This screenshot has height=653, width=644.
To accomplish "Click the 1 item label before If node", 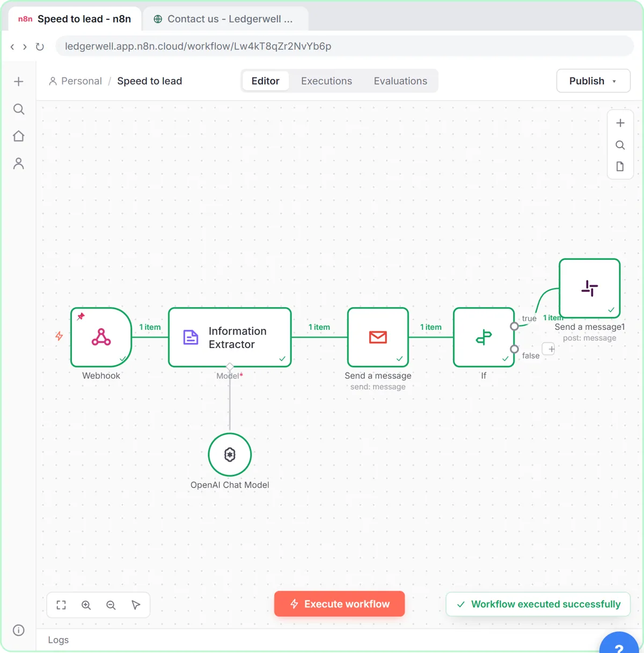I will (431, 327).
